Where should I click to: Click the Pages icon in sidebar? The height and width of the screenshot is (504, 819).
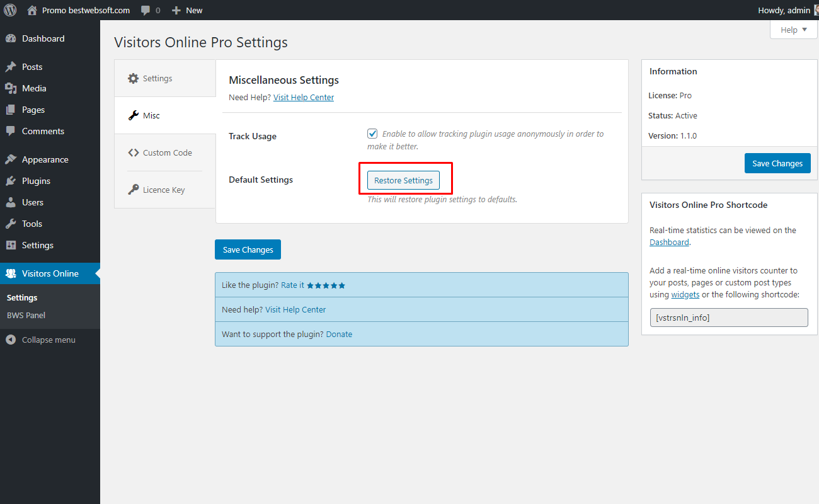tap(11, 110)
